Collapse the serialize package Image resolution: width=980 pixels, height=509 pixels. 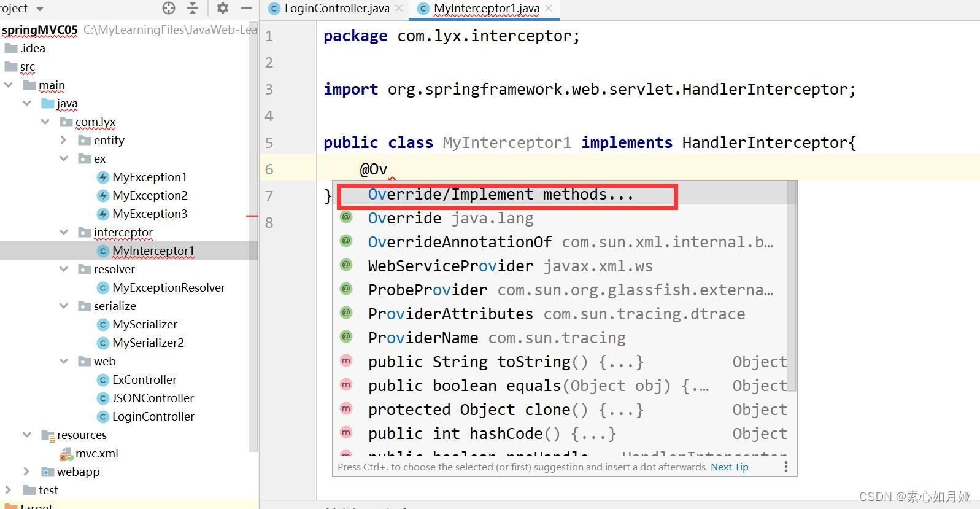(x=64, y=306)
